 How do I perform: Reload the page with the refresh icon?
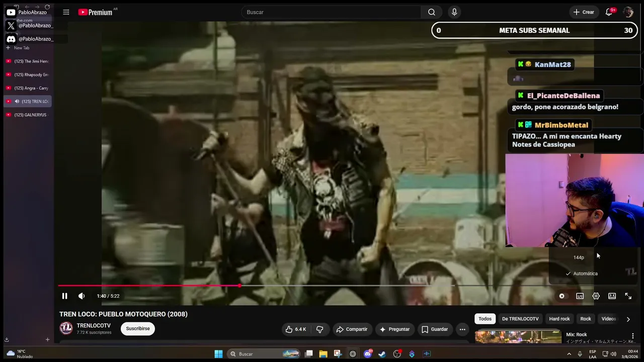(47, 7)
